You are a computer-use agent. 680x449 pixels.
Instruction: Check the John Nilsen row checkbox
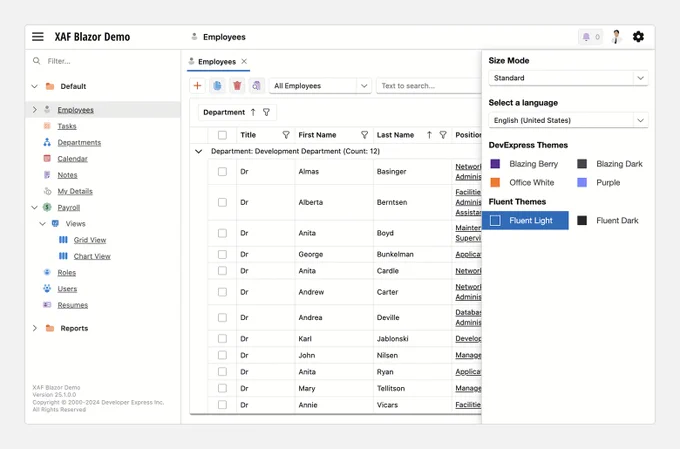pyautogui.click(x=222, y=355)
